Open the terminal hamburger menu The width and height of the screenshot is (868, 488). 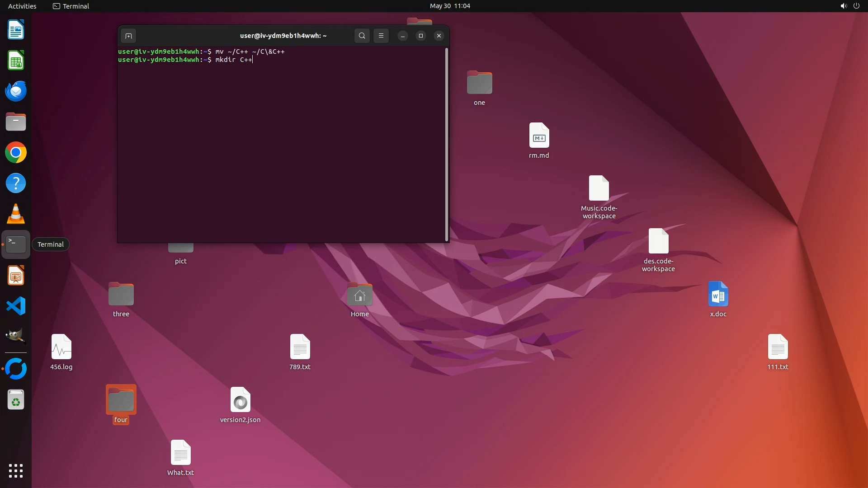click(381, 36)
